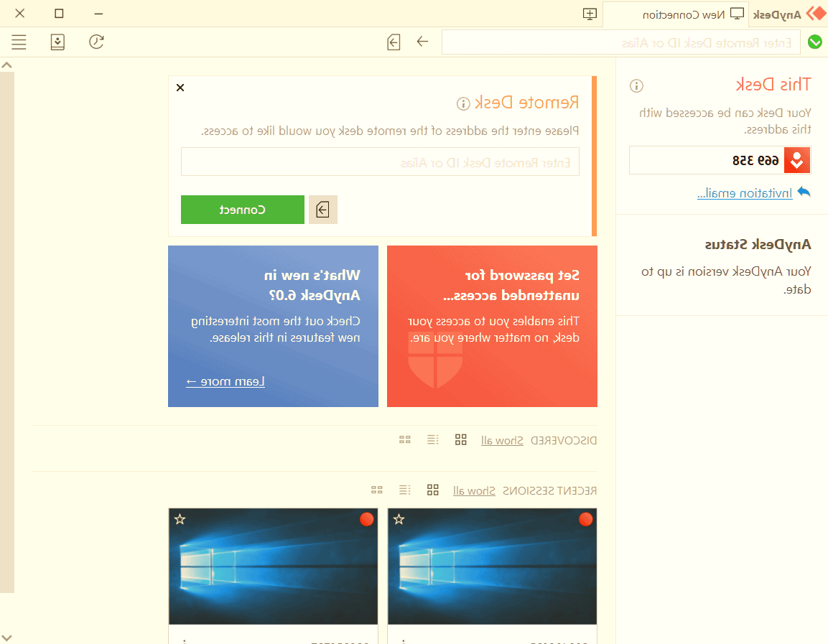Click the back navigation arrow

coord(422,42)
